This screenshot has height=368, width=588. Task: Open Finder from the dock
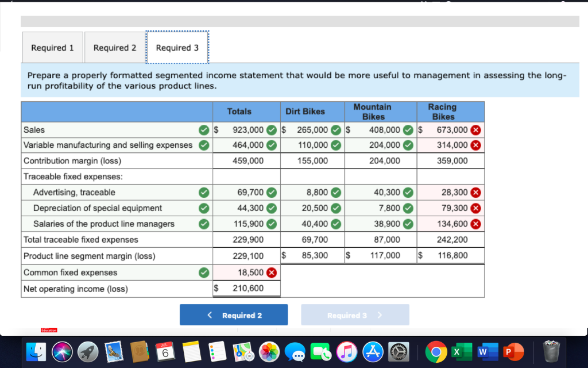36,352
